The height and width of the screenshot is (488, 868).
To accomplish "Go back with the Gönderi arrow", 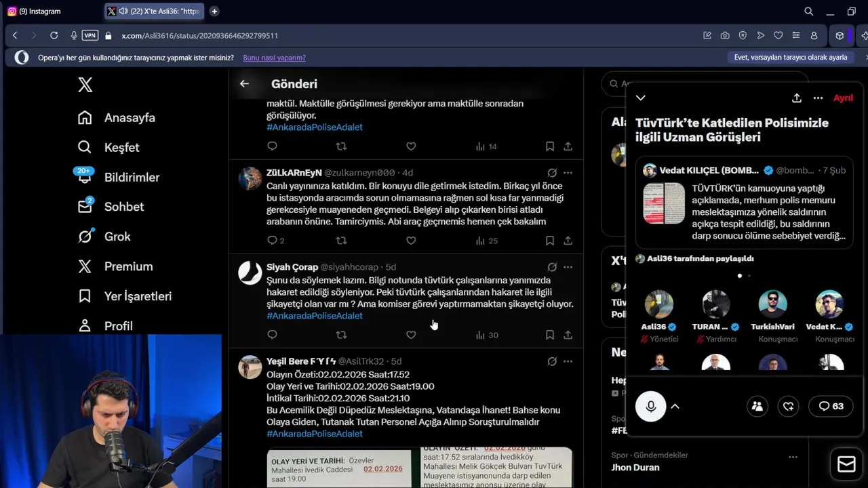I will coord(244,84).
